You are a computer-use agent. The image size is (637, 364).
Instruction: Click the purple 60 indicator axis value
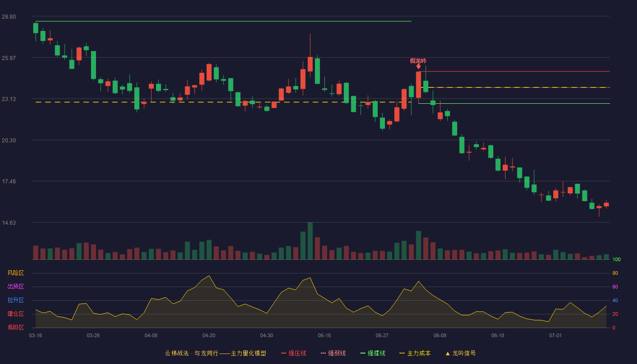(x=615, y=287)
